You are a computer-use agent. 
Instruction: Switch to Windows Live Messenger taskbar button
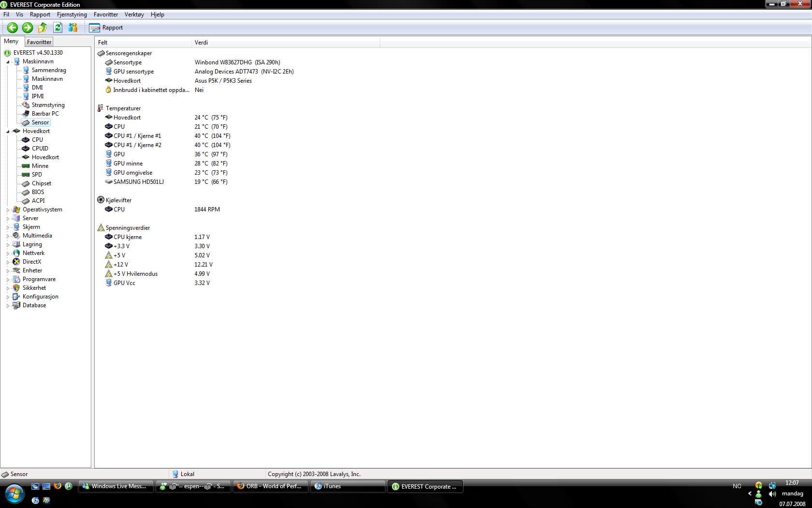click(116, 487)
